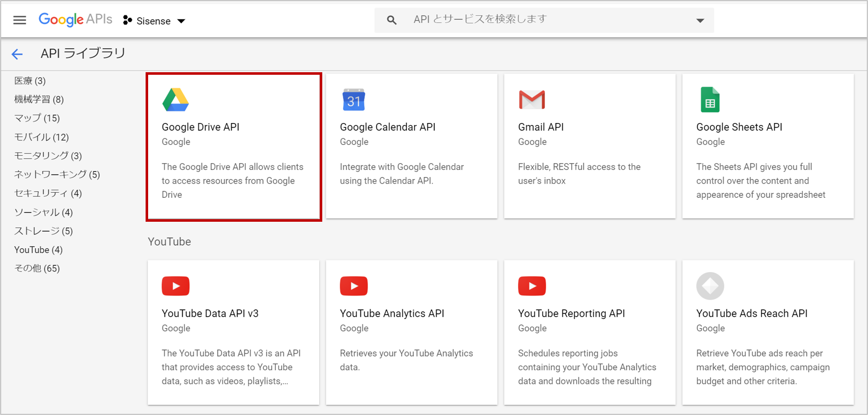Click the Google Calendar API description
Image resolution: width=868 pixels, height=415 pixels.
pyautogui.click(x=402, y=174)
